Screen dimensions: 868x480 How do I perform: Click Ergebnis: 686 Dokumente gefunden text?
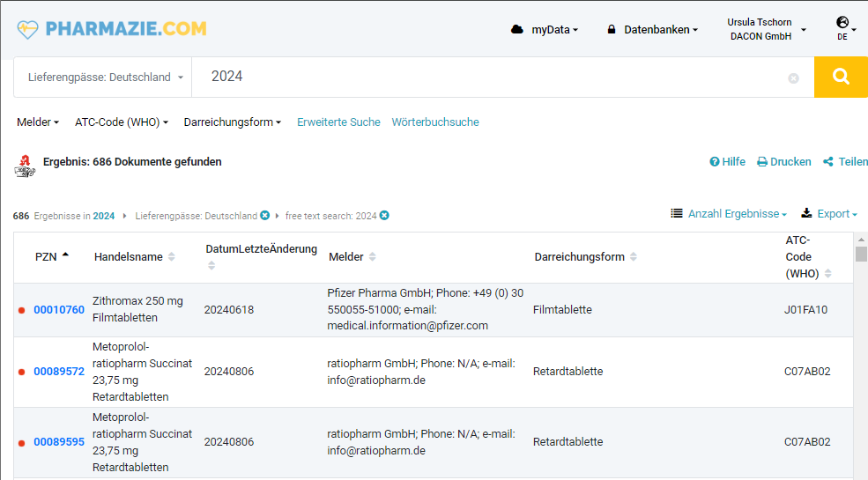(x=132, y=162)
